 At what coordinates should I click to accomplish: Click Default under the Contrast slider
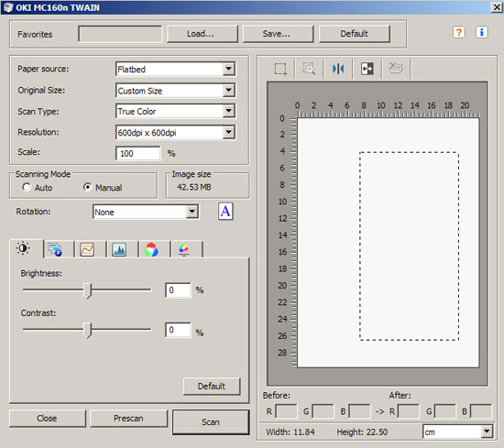[x=212, y=387]
